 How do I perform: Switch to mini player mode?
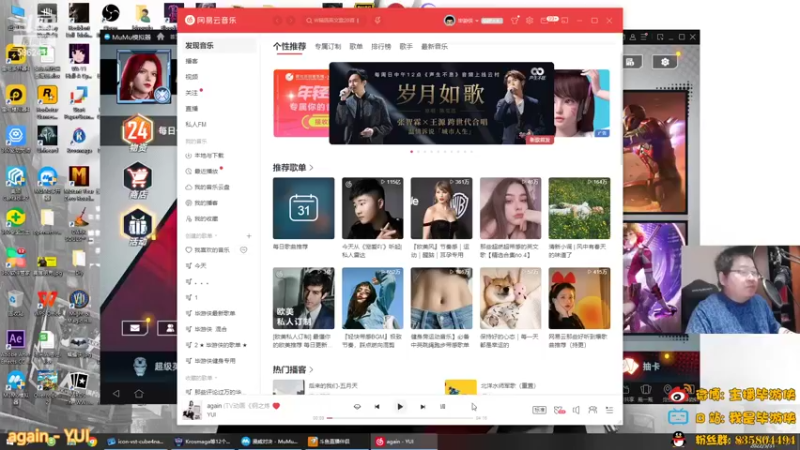565,20
